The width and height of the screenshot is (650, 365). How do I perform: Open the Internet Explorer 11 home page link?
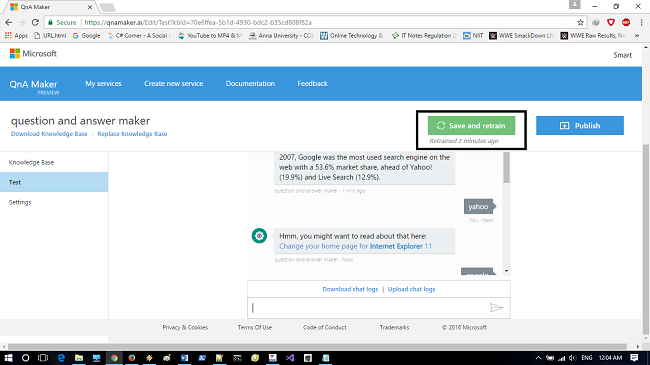coord(355,246)
